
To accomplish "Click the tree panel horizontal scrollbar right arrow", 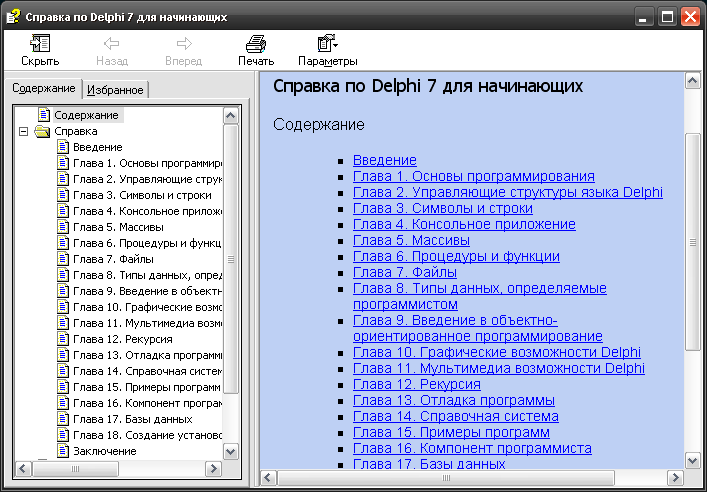I will (212, 468).
